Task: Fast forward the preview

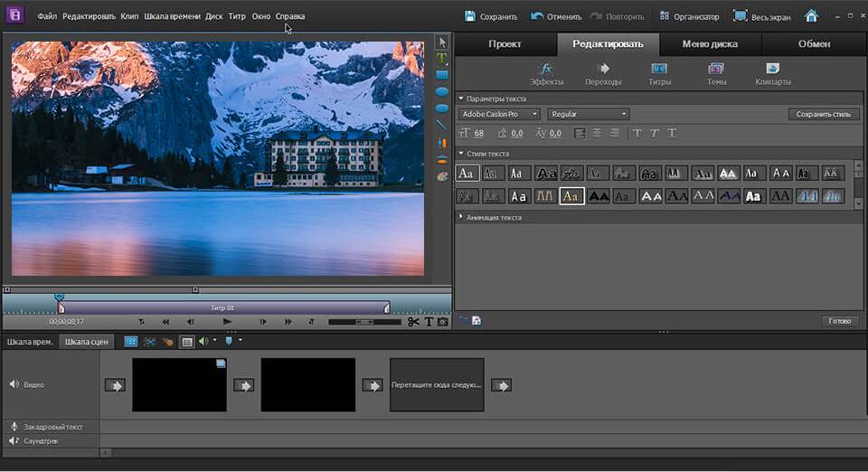Action: 288,322
